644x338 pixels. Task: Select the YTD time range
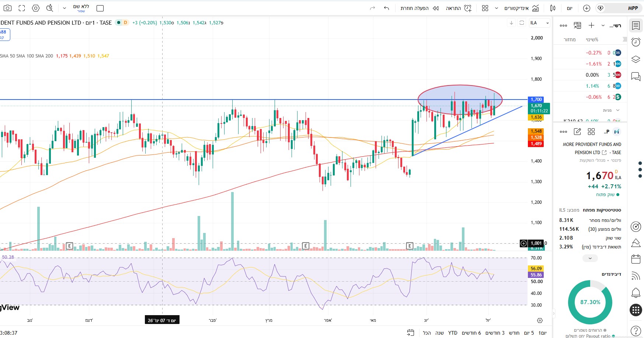[453, 333]
